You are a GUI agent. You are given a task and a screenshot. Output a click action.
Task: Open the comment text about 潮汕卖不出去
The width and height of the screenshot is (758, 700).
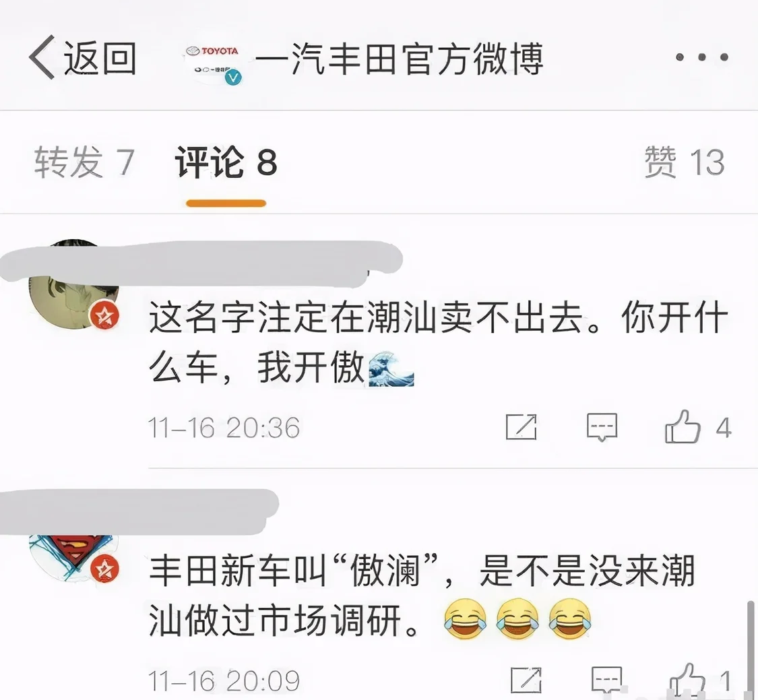(x=438, y=342)
